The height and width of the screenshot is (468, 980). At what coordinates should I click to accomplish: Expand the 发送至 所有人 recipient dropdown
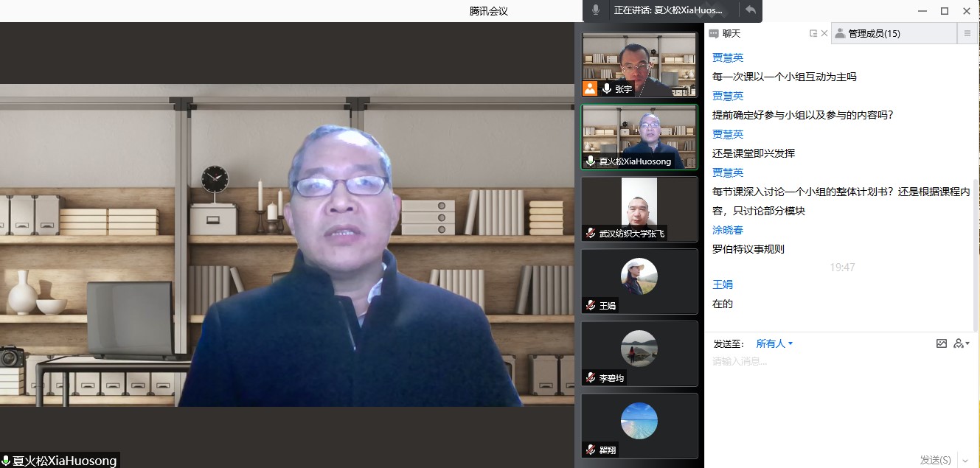774,343
